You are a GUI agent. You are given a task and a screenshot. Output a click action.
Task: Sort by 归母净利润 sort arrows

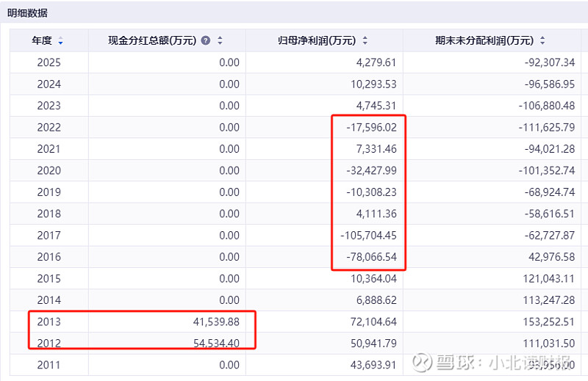point(365,40)
